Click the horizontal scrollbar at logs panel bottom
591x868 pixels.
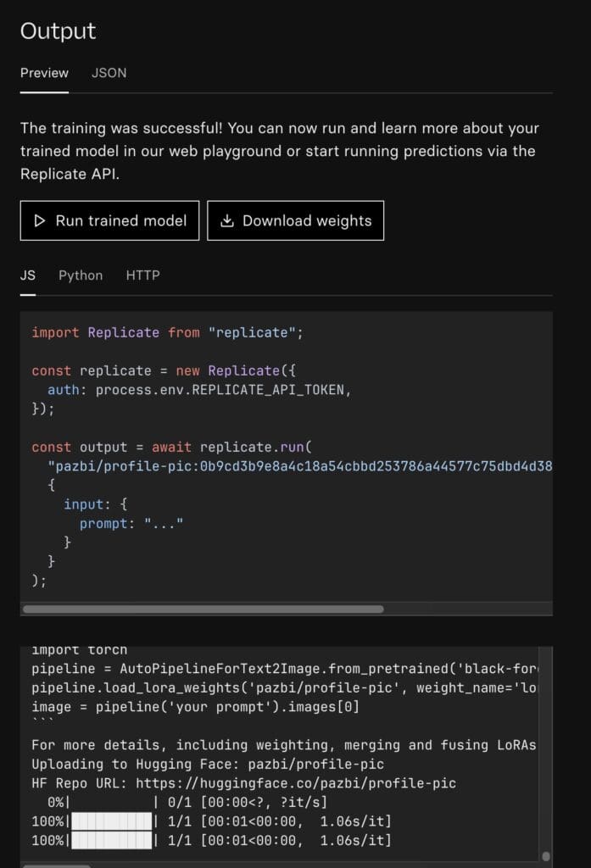[x=56, y=865]
